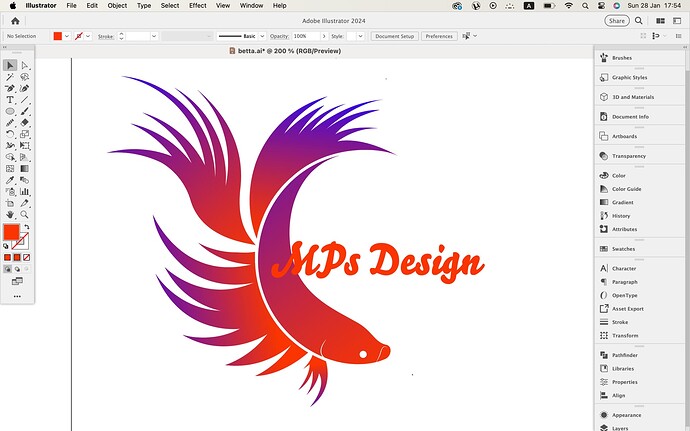
Task: Select the Blend tool
Action: click(25, 180)
